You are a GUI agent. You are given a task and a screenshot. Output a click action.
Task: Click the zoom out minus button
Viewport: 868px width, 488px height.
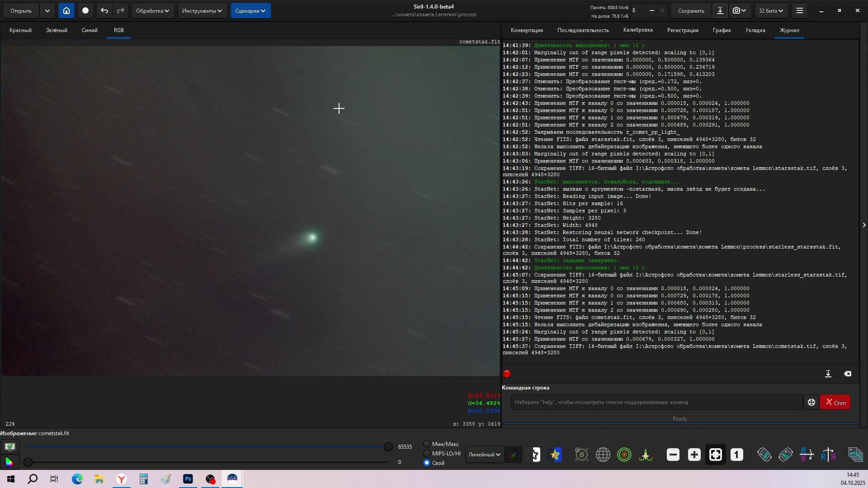click(673, 455)
